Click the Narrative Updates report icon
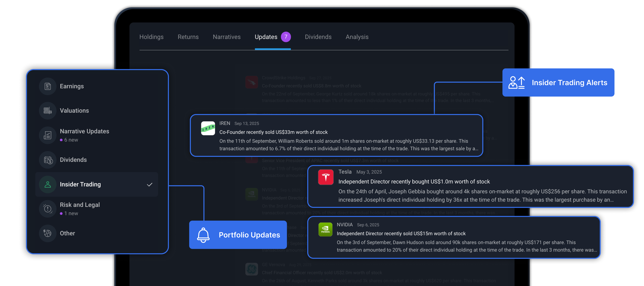 click(47, 135)
